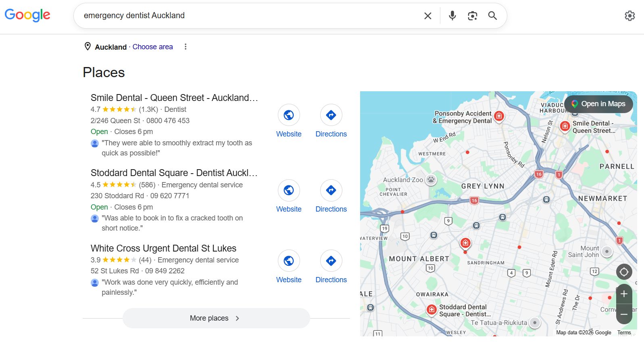Viewport: 644px width, 342px height.
Task: Open quick settings gear icon
Action: pyautogui.click(x=629, y=16)
